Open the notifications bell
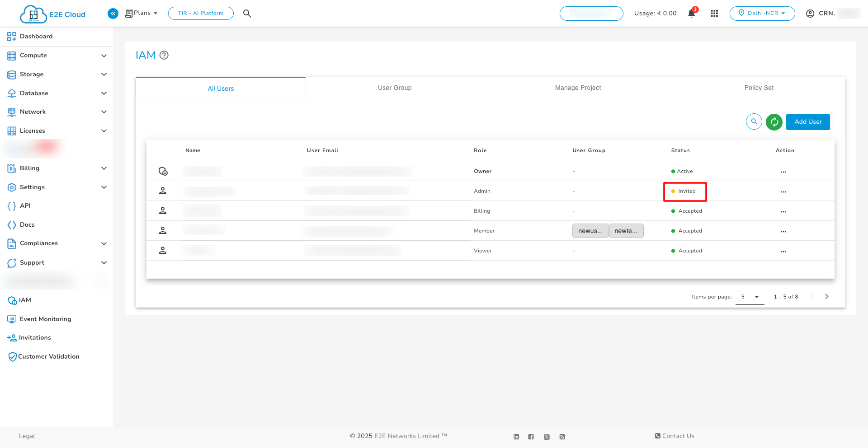This screenshot has width=868, height=448. tap(691, 13)
